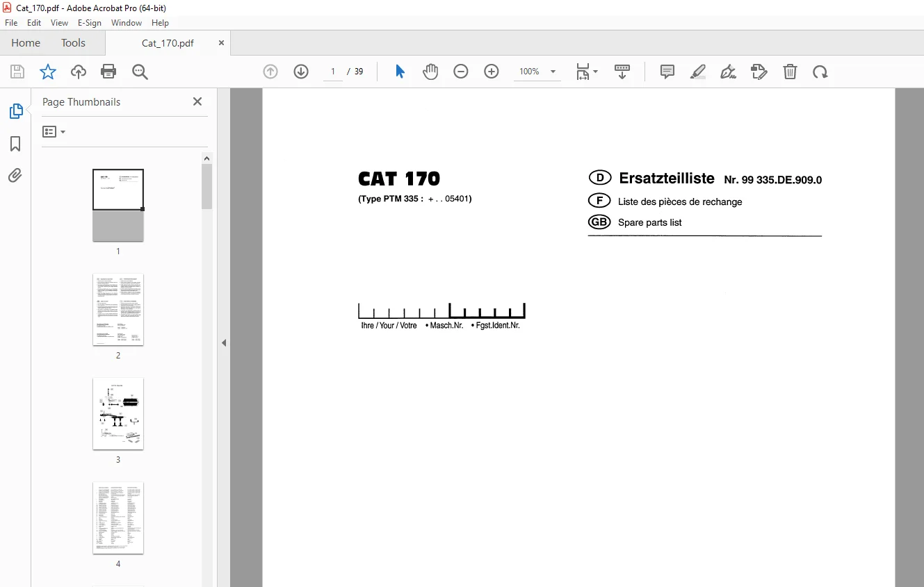The height and width of the screenshot is (587, 924).
Task: Zoom out with the minus icon
Action: pos(461,72)
